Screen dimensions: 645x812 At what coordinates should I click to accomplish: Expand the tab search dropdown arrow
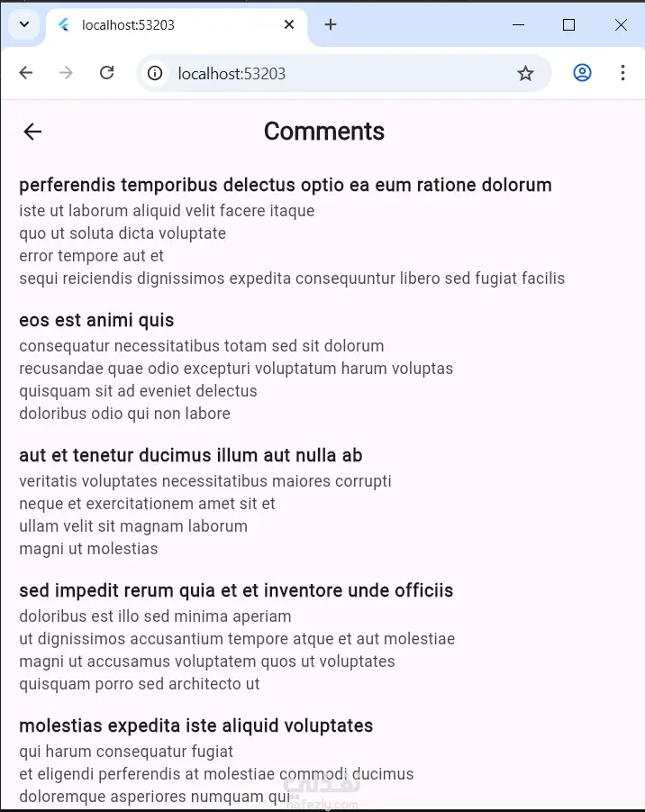pyautogui.click(x=23, y=25)
